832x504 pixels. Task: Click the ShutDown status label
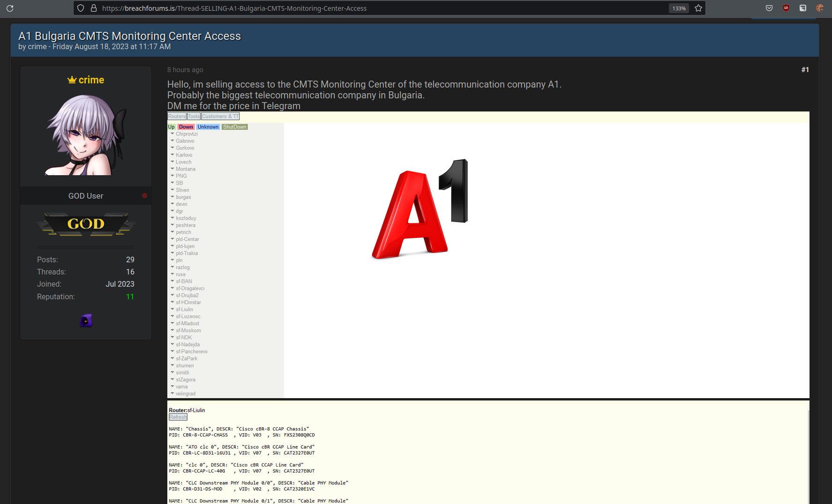(x=234, y=127)
